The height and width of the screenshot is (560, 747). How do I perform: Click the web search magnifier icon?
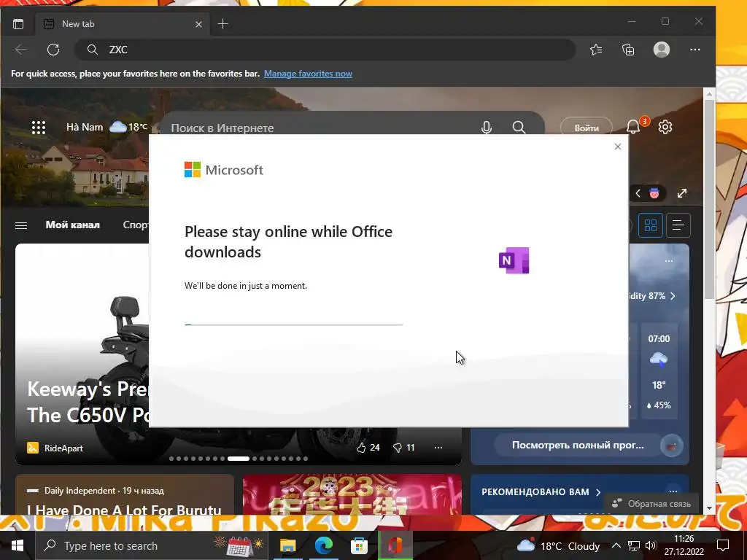(x=519, y=127)
